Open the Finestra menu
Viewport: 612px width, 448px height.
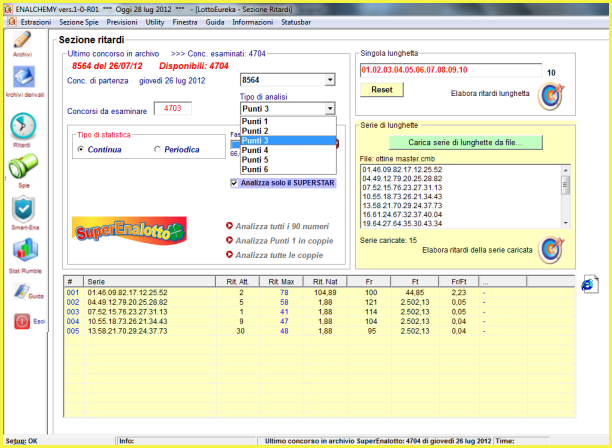[185, 22]
